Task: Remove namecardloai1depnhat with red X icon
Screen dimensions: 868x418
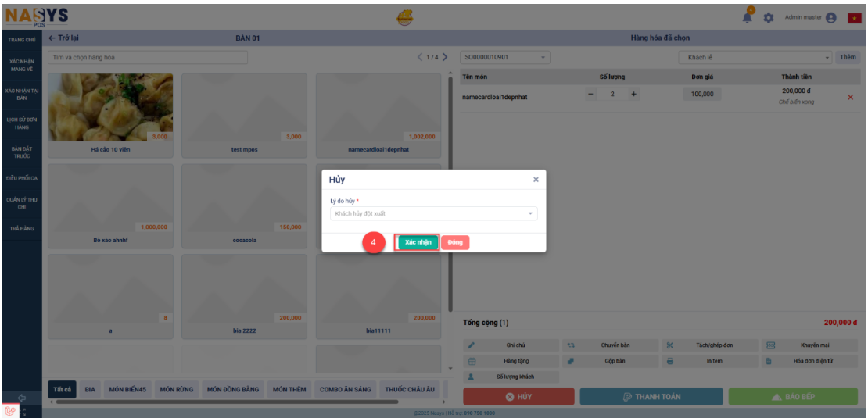Action: (x=851, y=97)
